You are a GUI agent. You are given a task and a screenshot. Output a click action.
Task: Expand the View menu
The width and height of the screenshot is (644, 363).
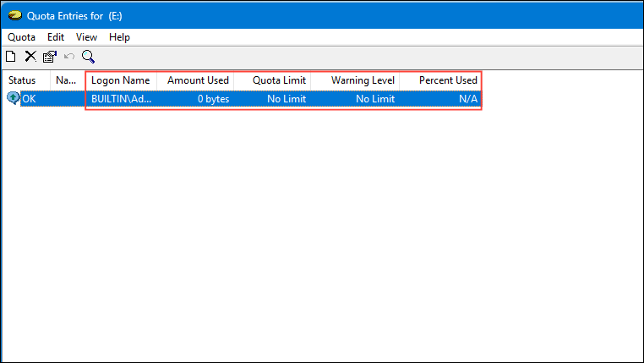point(86,37)
